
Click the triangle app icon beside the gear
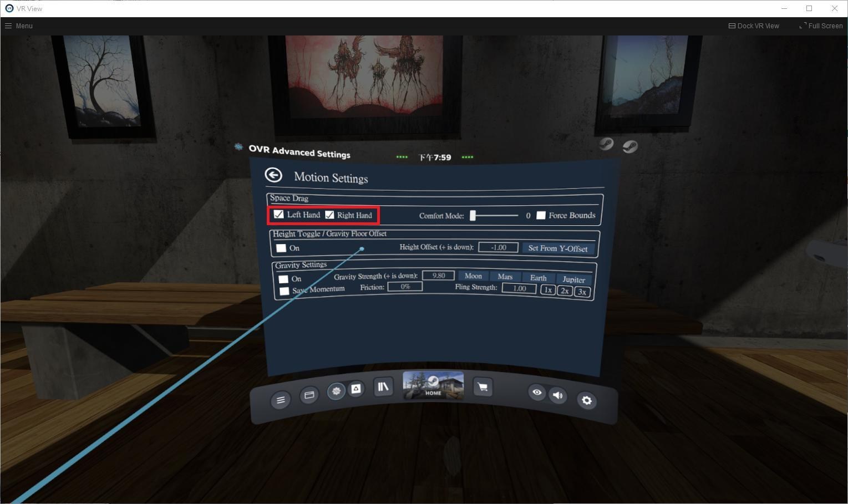357,390
